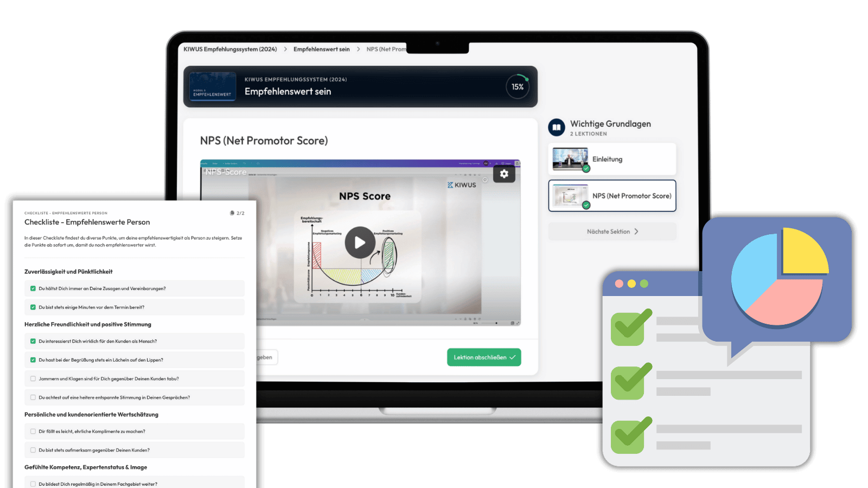The width and height of the screenshot is (868, 488).
Task: Check 'Du achtest auf eine heitere entspannte Stimmung'
Action: point(33,397)
